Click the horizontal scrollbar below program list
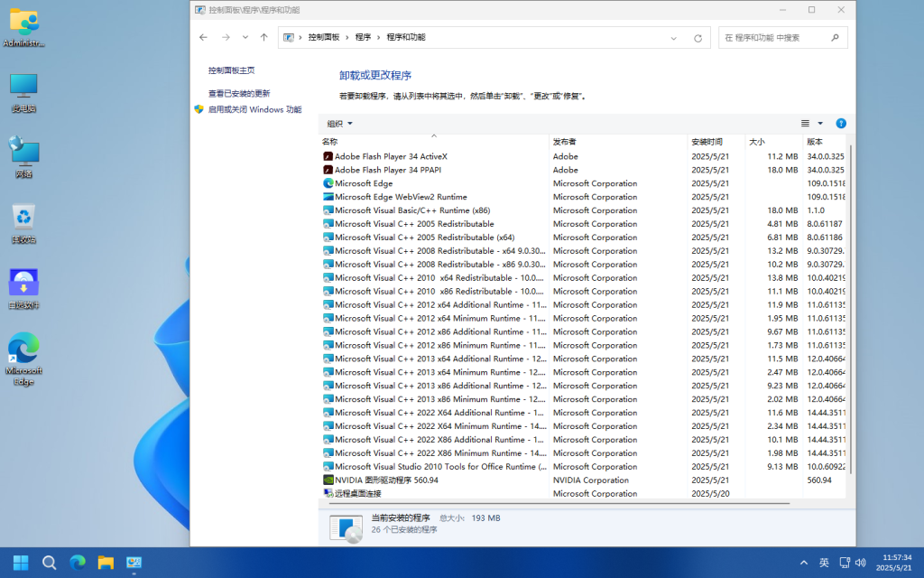 click(559, 503)
